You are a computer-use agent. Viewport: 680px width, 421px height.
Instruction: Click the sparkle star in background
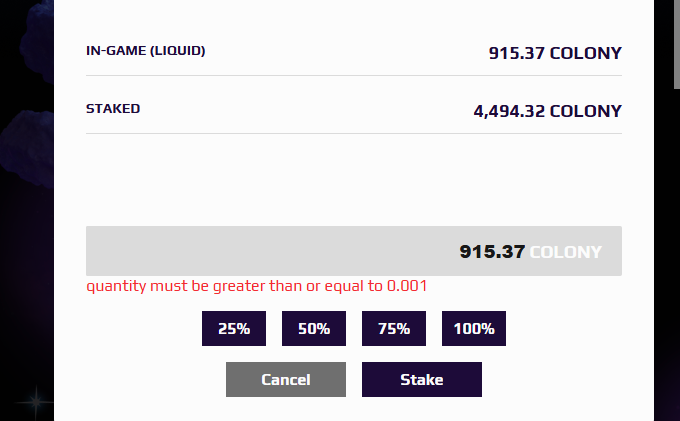point(36,402)
